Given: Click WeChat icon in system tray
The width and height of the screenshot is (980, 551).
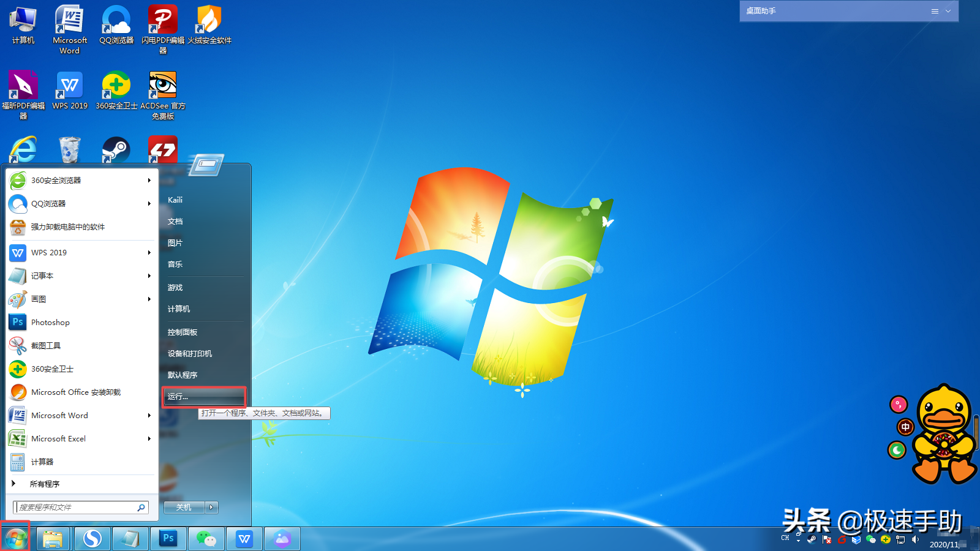Looking at the screenshot, I should click(x=871, y=539).
